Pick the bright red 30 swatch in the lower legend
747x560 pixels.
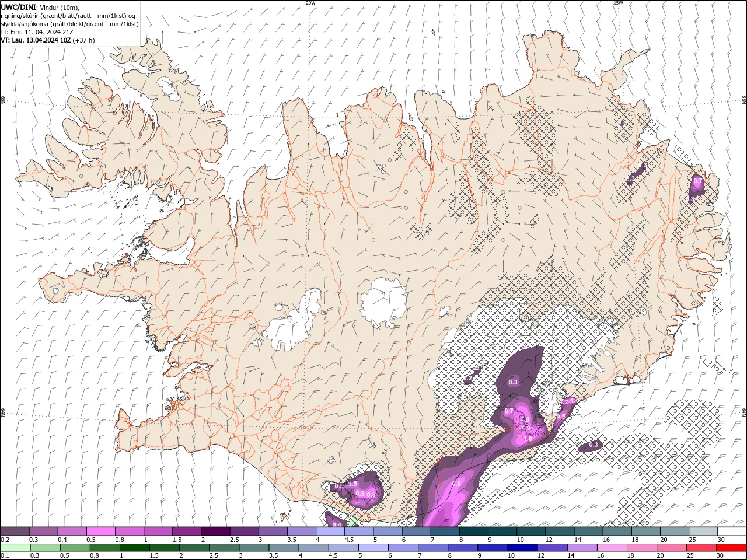click(732, 548)
